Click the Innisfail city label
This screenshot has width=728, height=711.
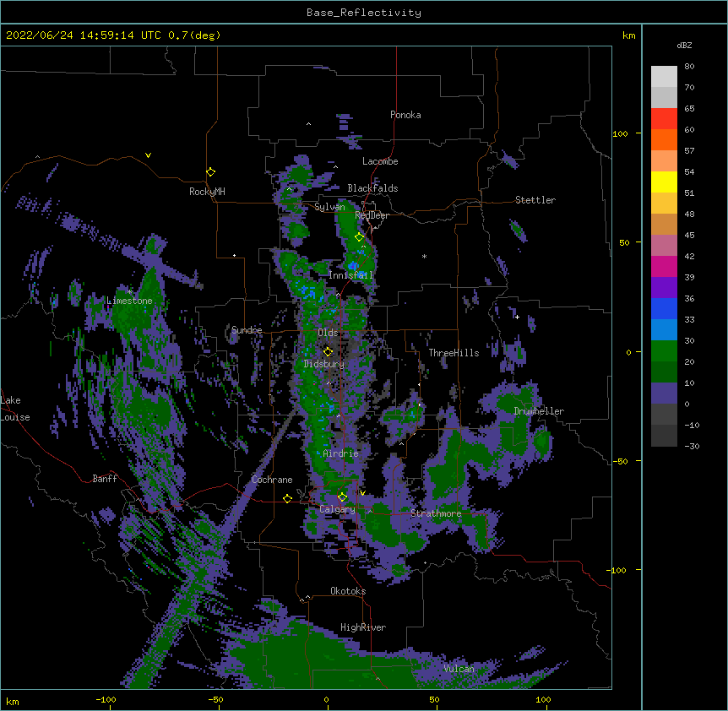350,275
